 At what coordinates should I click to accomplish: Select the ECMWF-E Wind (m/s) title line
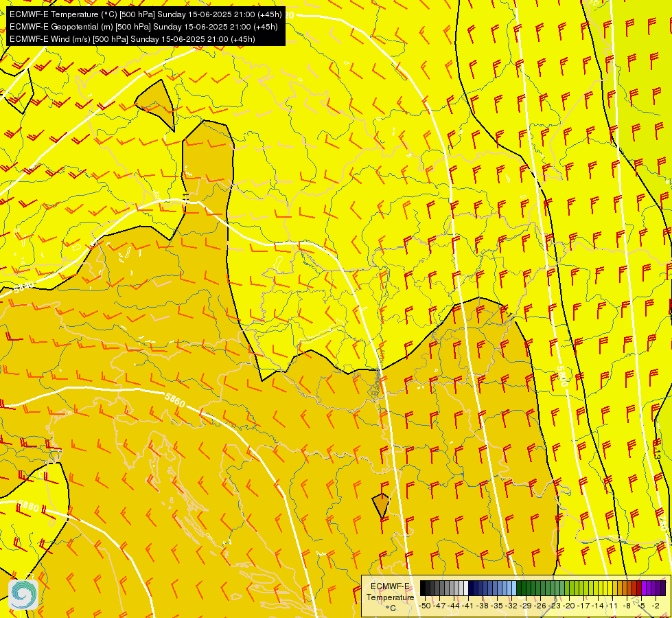point(132,39)
